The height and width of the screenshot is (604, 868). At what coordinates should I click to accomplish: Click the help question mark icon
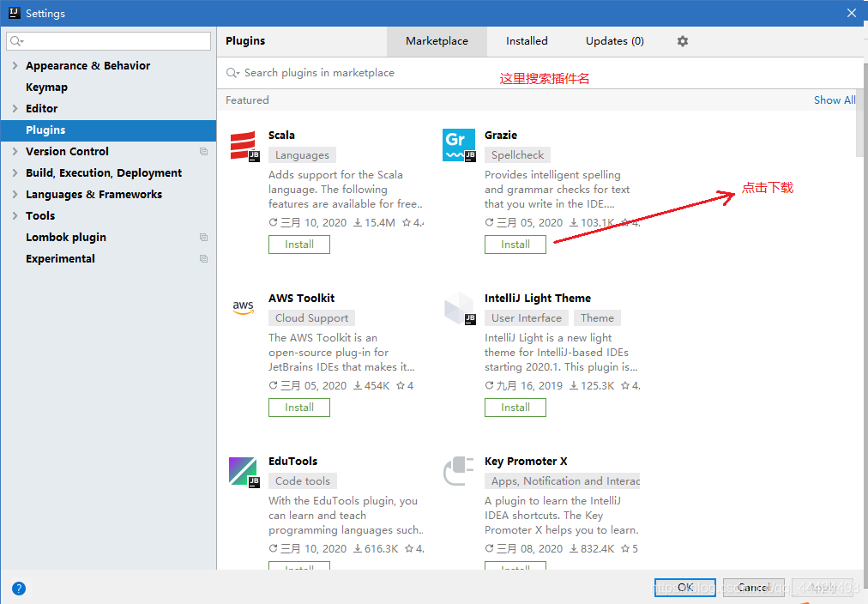18,588
